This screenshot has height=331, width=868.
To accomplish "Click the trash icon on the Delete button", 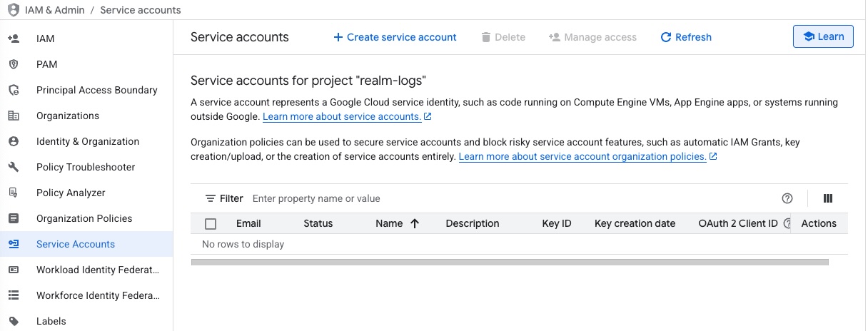I will coord(486,37).
